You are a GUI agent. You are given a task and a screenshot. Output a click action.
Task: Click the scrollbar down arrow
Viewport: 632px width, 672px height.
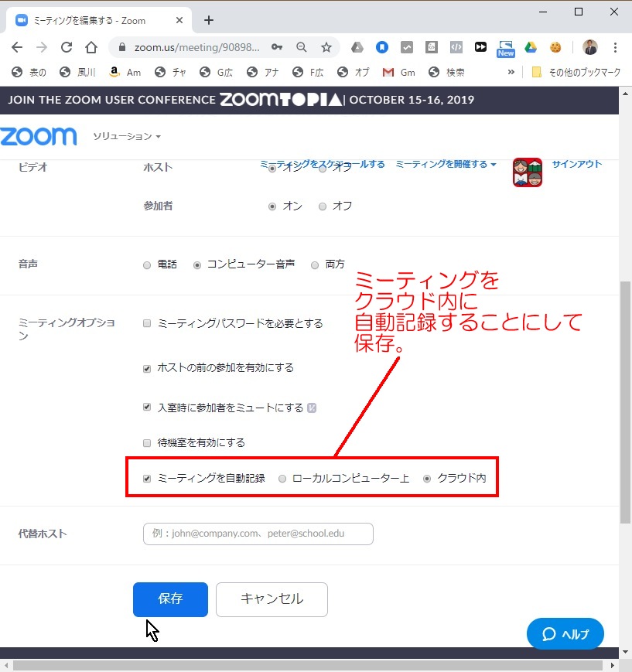tap(625, 652)
